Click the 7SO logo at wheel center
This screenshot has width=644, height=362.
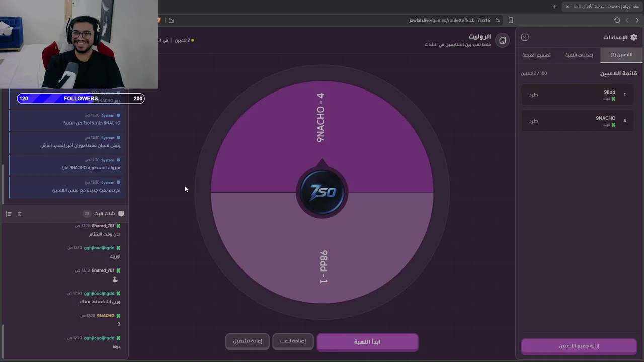pyautogui.click(x=322, y=192)
